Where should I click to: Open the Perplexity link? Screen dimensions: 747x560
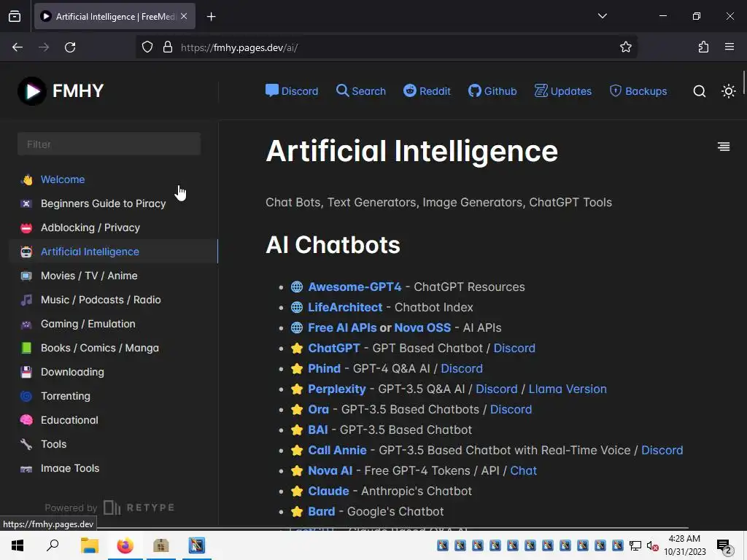pyautogui.click(x=337, y=389)
